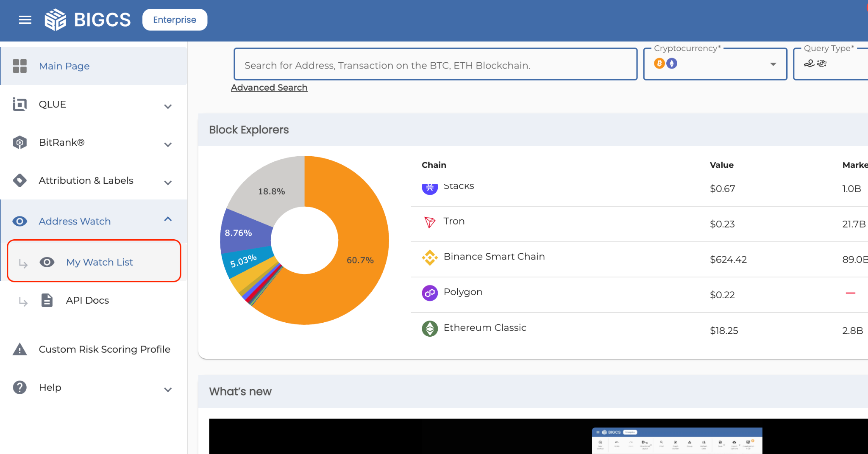Click the Bitcoin icon in Cryptocurrency field
Viewport: 868px width, 454px height.
(x=659, y=64)
